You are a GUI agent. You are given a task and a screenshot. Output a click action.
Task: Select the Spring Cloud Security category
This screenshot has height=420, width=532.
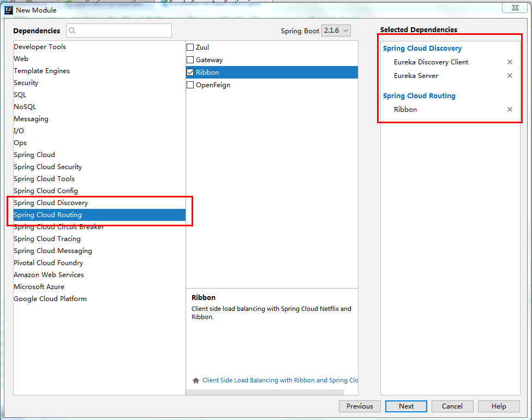(99, 167)
